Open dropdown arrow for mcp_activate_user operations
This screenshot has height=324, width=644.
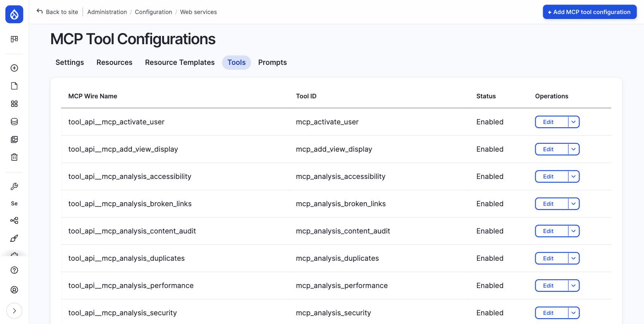click(574, 122)
